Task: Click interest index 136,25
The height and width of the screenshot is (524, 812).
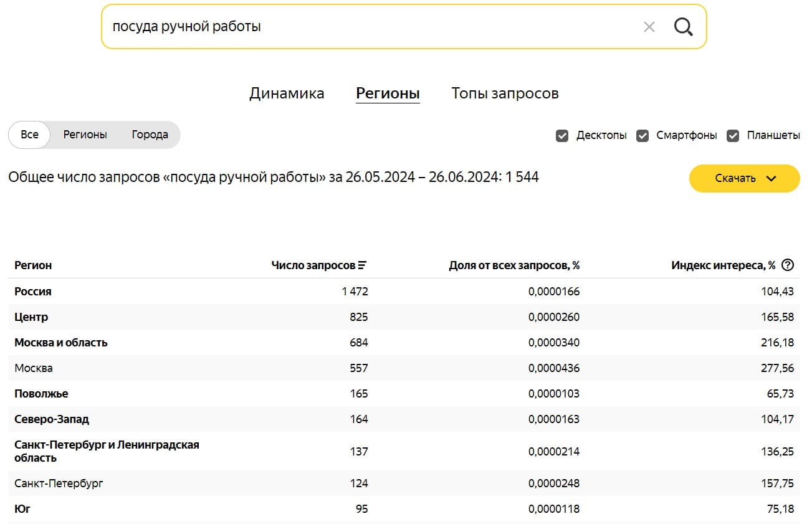Action: 778,451
